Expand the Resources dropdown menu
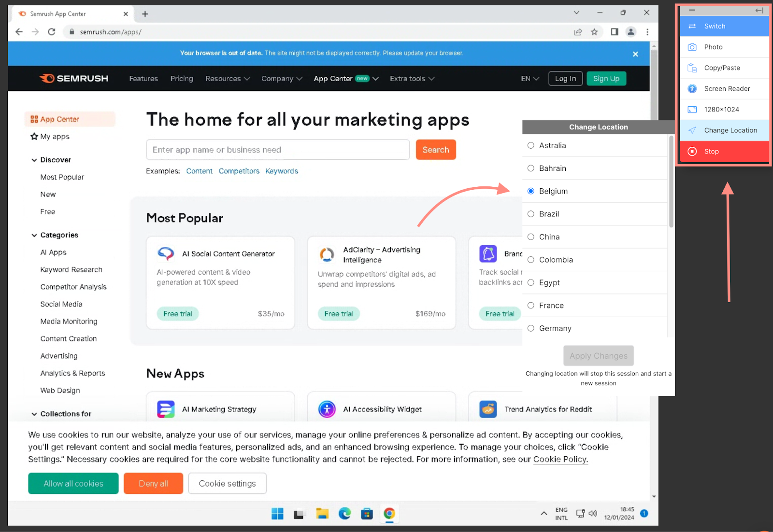The height and width of the screenshot is (532, 773). 227,79
